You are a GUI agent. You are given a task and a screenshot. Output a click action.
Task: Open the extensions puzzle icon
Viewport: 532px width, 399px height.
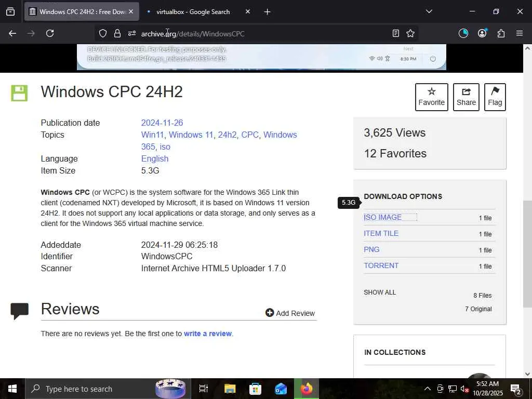pyautogui.click(x=501, y=33)
